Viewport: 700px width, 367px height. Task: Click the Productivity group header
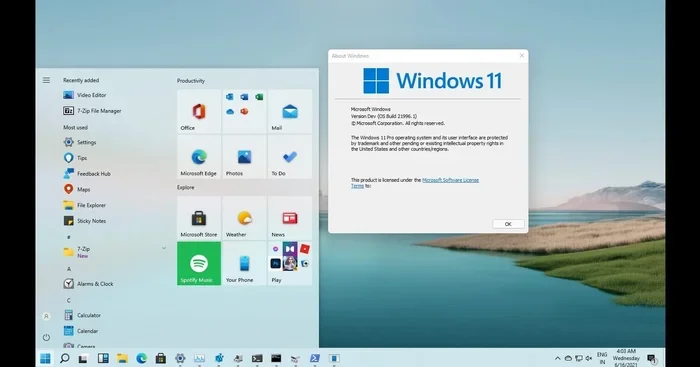(191, 81)
